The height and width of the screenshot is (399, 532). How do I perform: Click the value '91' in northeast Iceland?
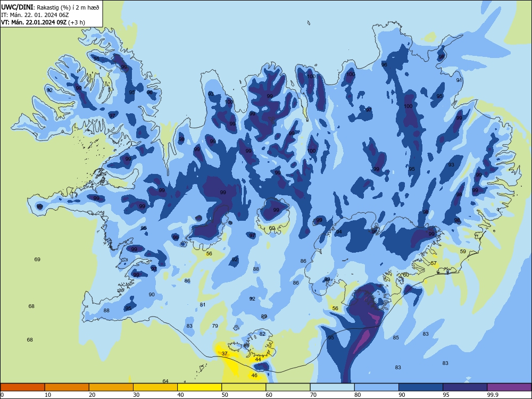click(x=459, y=80)
